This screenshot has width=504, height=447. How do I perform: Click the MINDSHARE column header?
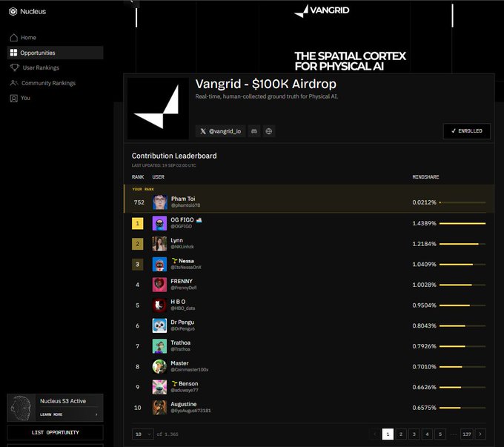click(425, 177)
